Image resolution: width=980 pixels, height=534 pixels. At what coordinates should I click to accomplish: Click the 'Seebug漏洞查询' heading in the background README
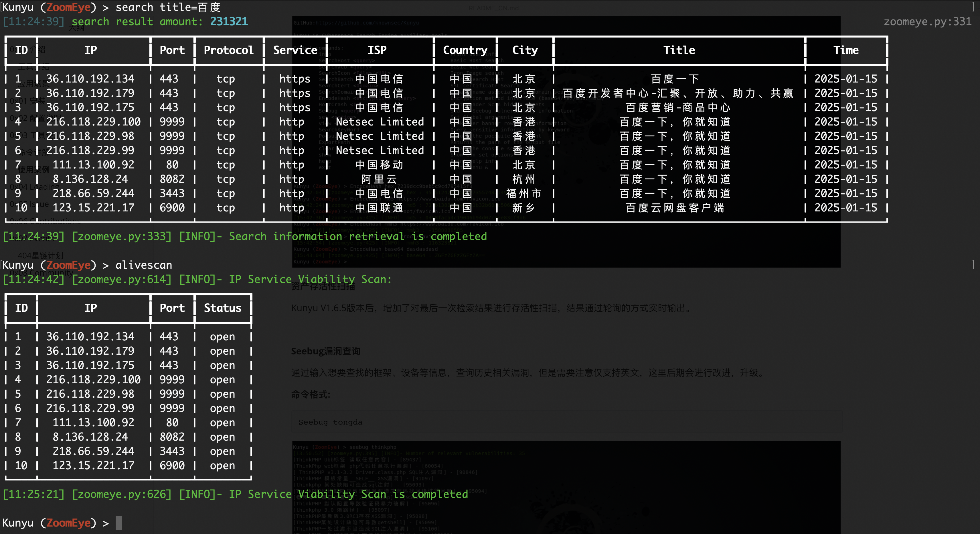pos(325,351)
